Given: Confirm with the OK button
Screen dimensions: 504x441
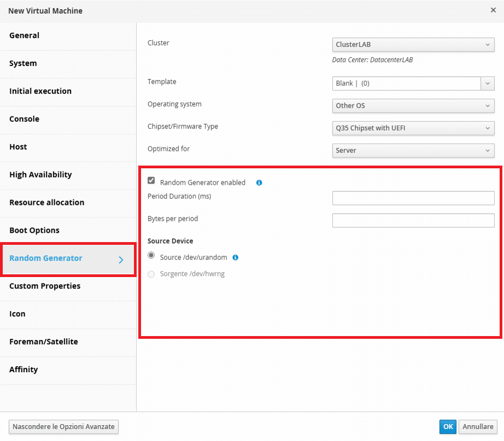Looking at the screenshot, I should 448,427.
